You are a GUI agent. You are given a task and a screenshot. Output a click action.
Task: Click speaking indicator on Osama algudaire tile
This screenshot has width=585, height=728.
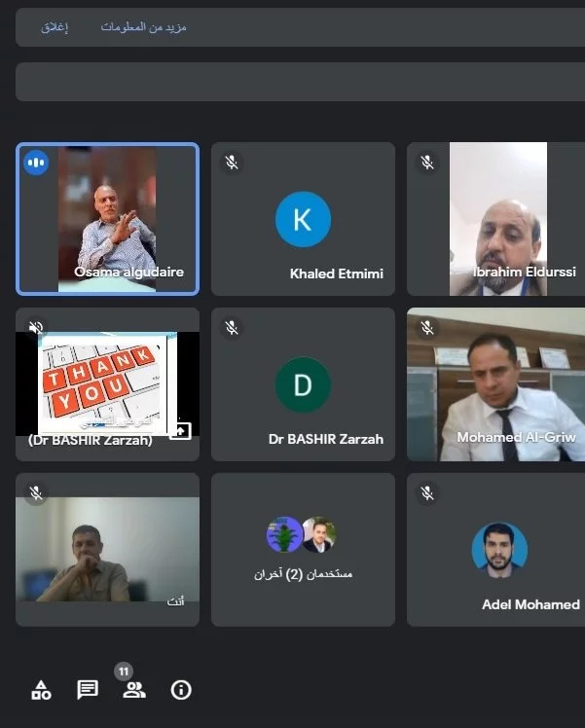[x=36, y=163]
